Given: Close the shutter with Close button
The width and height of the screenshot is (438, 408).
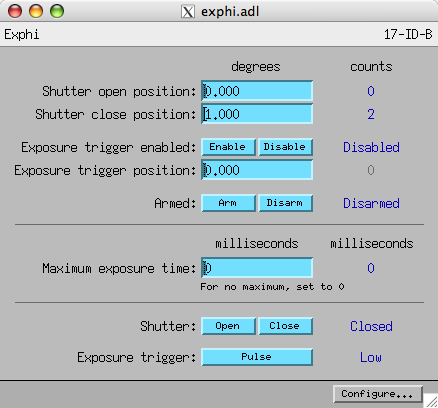Looking at the screenshot, I should [285, 326].
